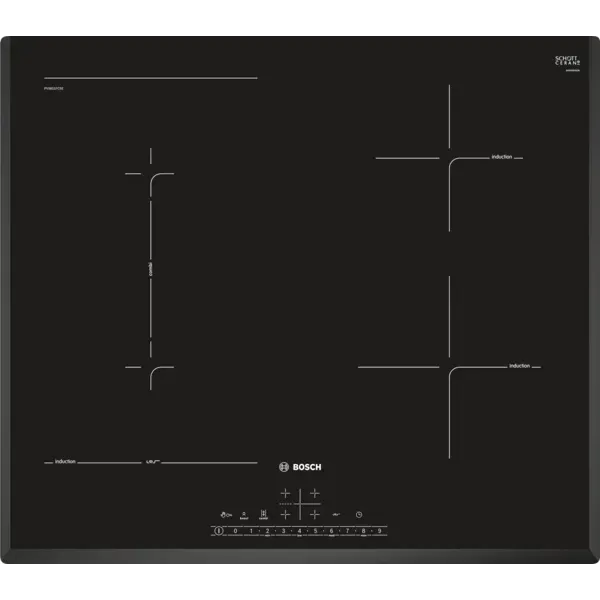
Task: Click the lower-right zone induction label
Action: tap(519, 366)
